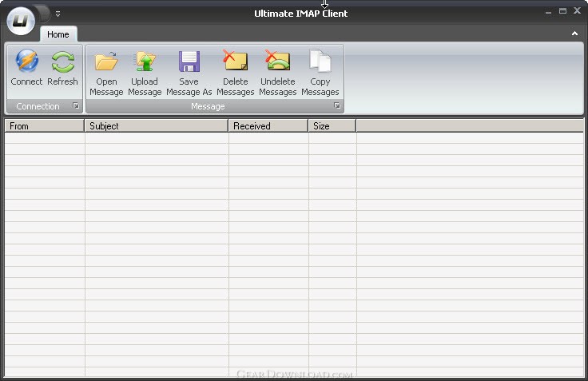Maximize the Ultimate IMAP Client window
588x381 pixels.
563,11
